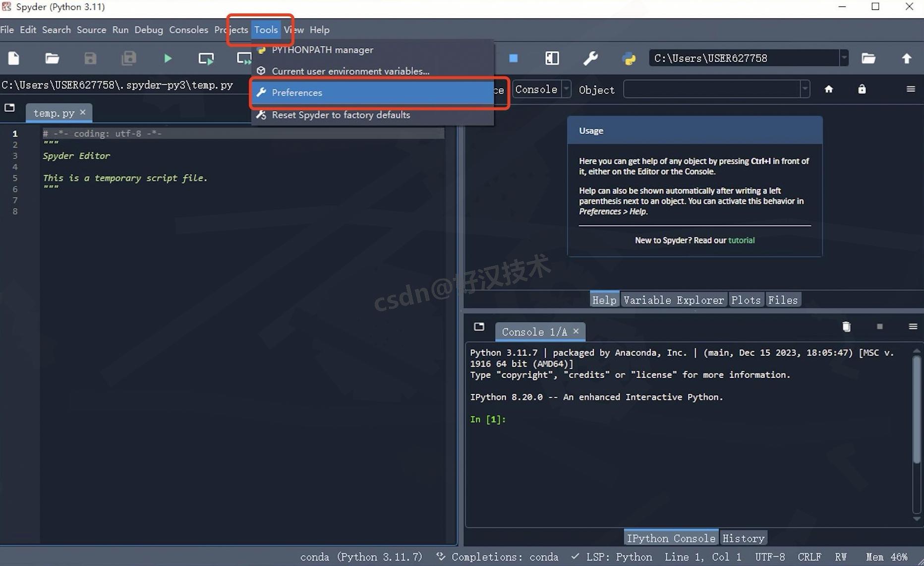This screenshot has width=924, height=566.
Task: Go home in the Help pane
Action: click(829, 89)
